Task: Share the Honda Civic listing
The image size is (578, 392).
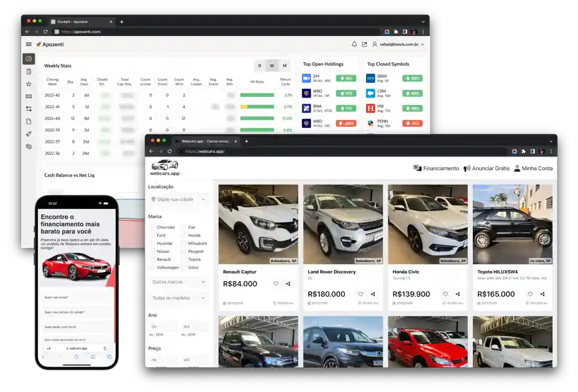Action: click(458, 294)
